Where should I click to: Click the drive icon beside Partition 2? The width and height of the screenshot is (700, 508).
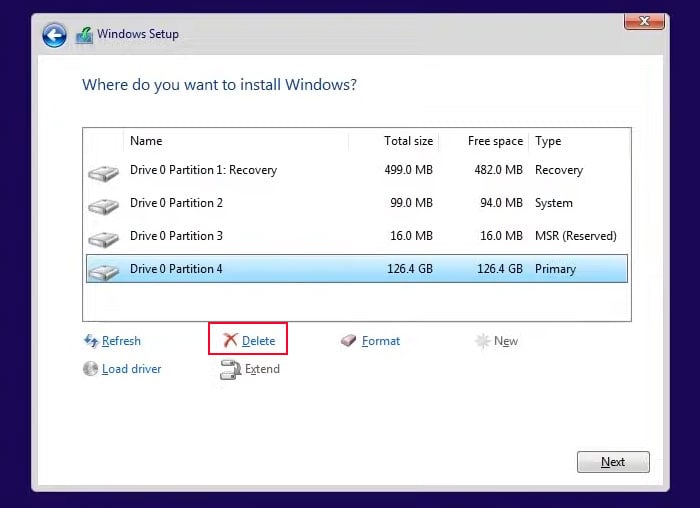(103, 205)
